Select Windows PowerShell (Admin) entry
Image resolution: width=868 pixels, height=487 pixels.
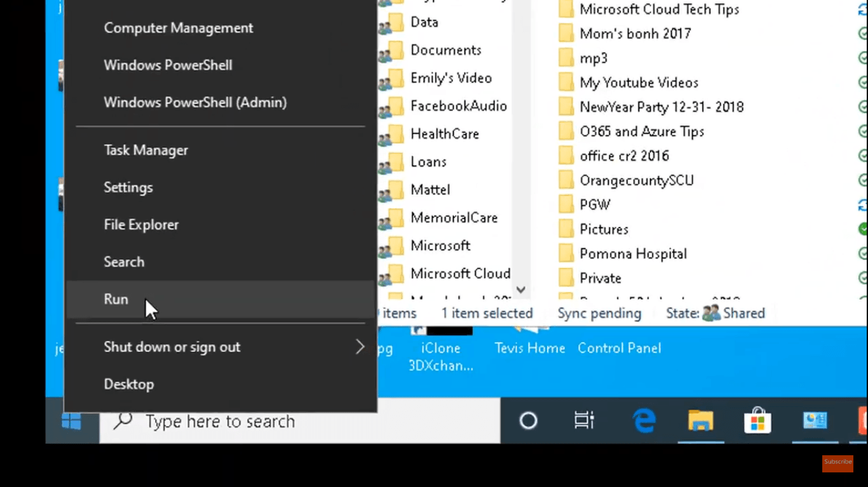(195, 102)
